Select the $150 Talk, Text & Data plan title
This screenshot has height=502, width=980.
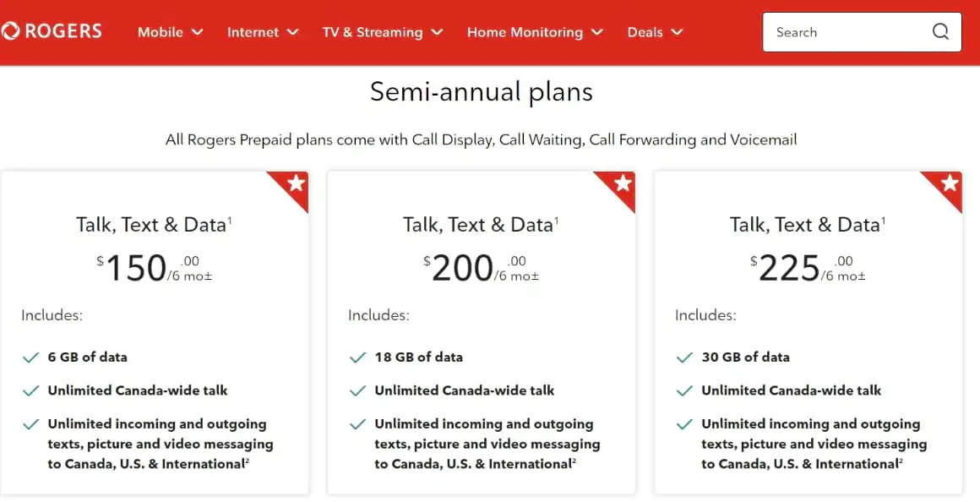[x=154, y=225]
